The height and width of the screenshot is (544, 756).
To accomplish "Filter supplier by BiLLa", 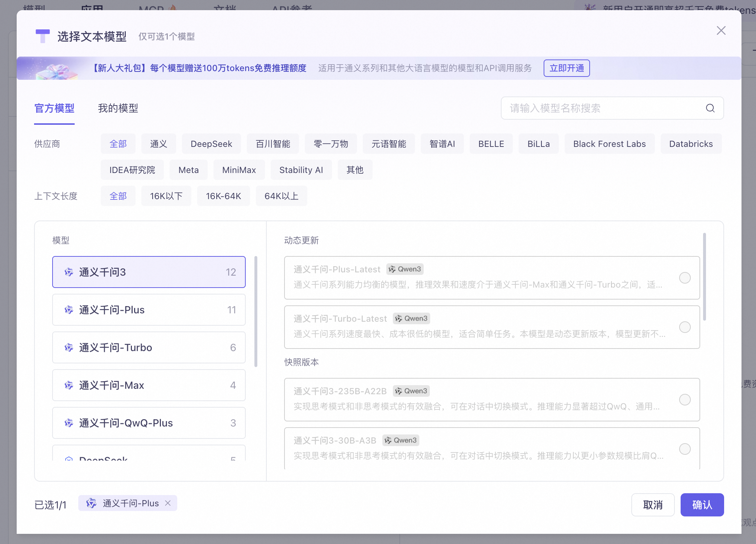I will tap(539, 144).
